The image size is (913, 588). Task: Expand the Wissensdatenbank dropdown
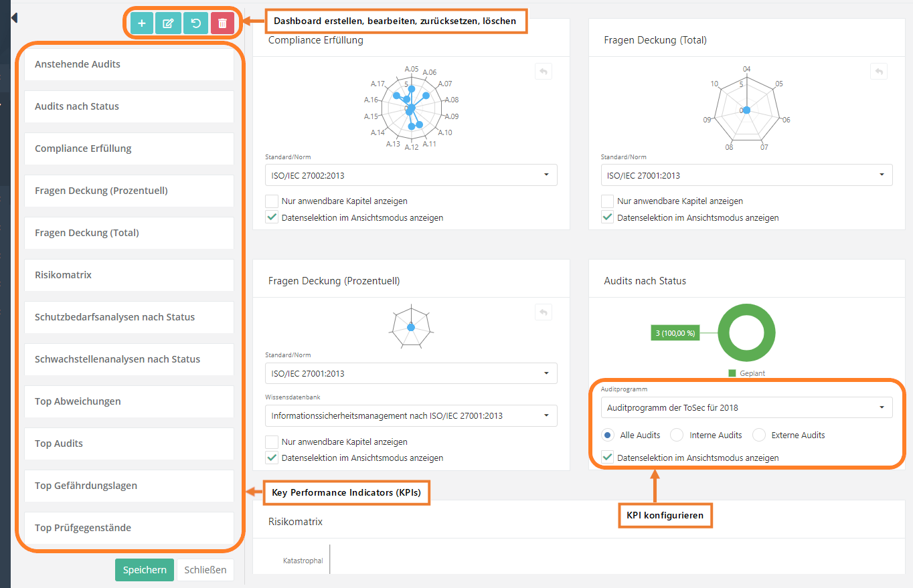click(411, 415)
